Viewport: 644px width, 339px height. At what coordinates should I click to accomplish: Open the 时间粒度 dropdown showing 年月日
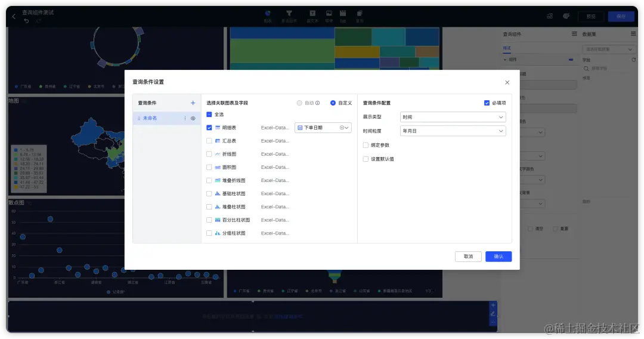pos(453,131)
